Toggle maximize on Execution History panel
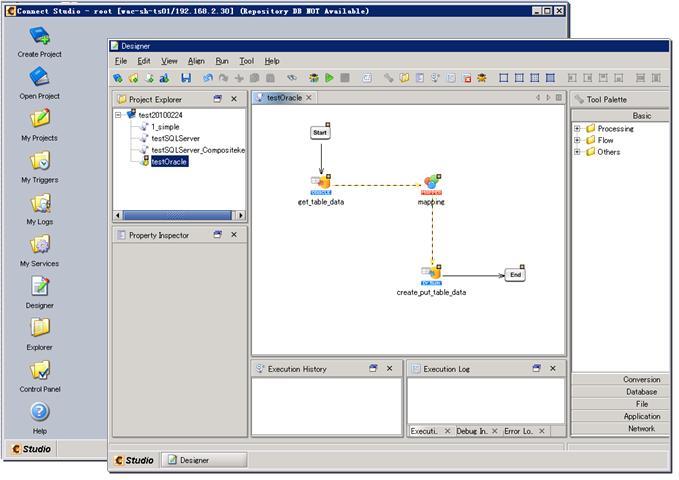679x480 pixels. pos(373,369)
